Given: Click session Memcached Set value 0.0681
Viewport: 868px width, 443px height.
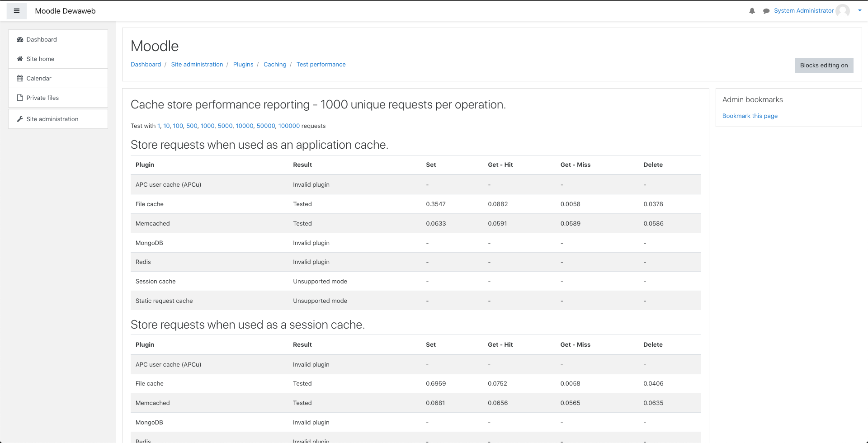Looking at the screenshot, I should 435,403.
